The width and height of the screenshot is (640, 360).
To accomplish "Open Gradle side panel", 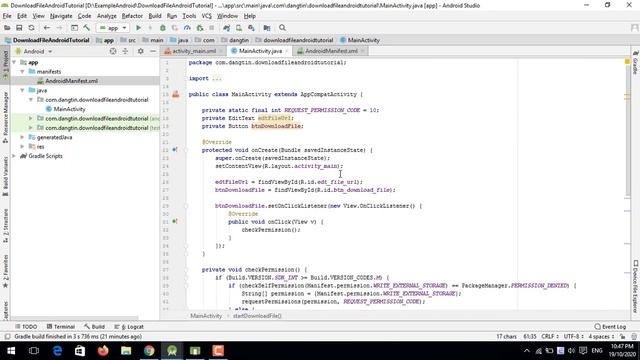I will [x=636, y=62].
